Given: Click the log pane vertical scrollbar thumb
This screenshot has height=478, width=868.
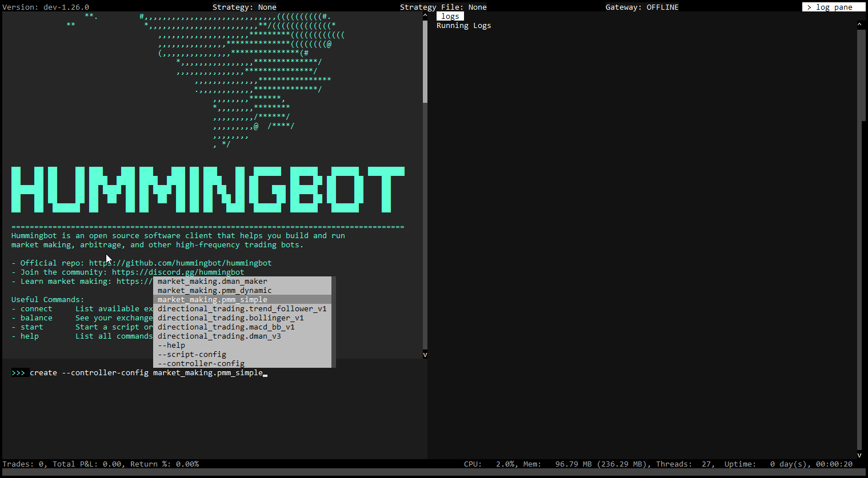Looking at the screenshot, I should 861,74.
